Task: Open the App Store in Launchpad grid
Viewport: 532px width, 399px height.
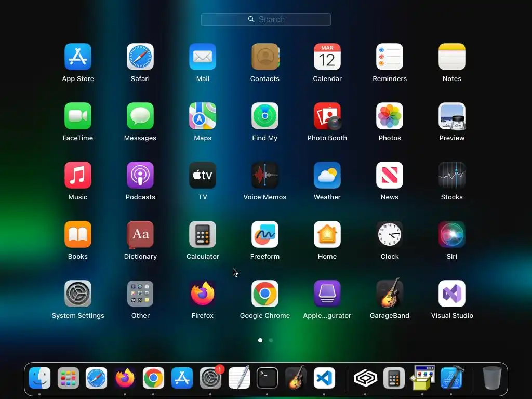Action: click(78, 57)
